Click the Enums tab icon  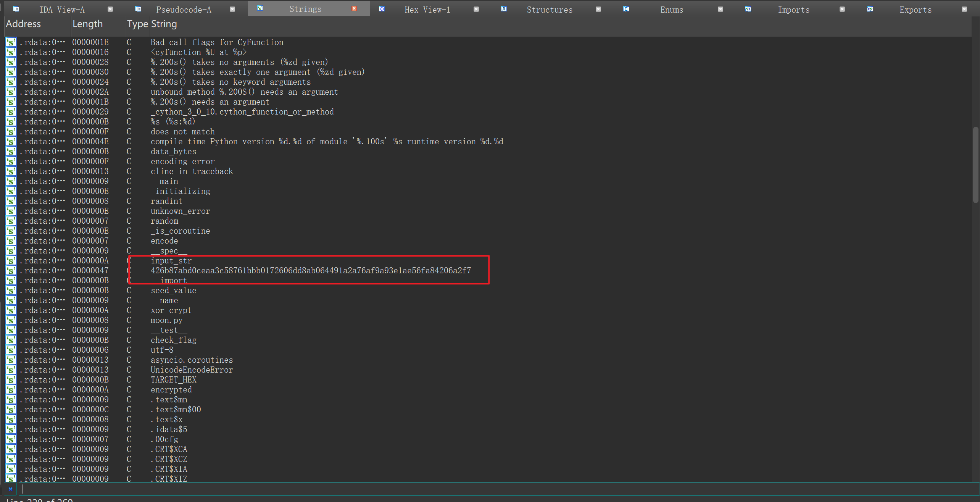[x=626, y=9]
